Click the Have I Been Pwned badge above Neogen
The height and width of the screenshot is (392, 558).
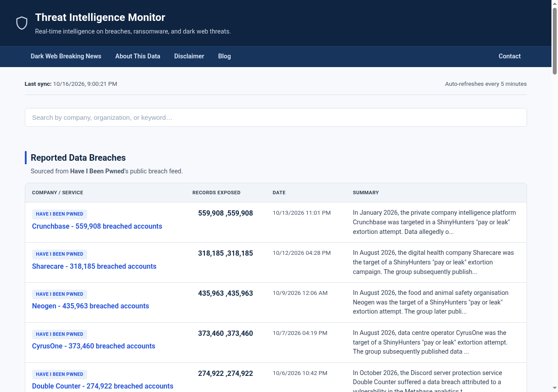point(60,294)
